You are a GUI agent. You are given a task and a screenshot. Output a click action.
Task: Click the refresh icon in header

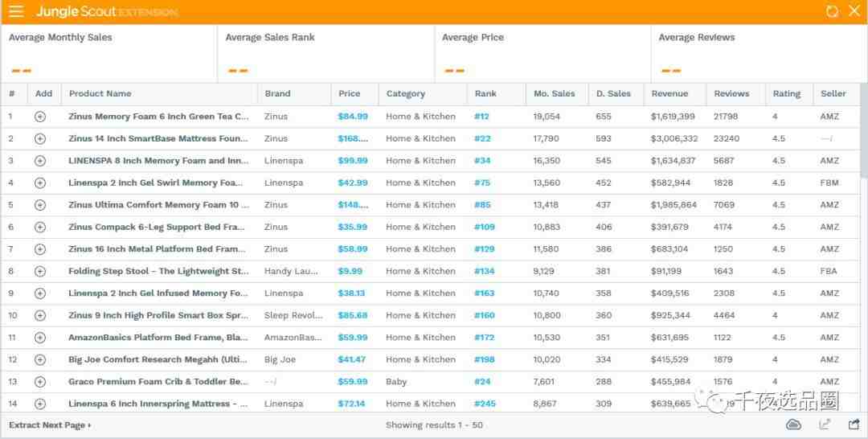pos(832,11)
